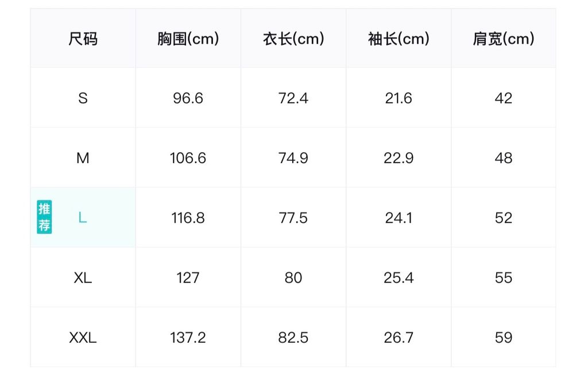Screen dimensions: 588x371
Task: Click the 胸围(cm) column header
Action: (x=188, y=39)
